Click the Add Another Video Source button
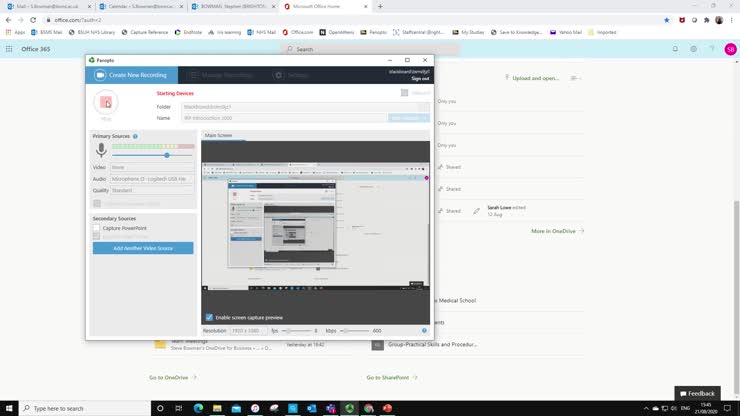The width and height of the screenshot is (740, 416). click(143, 248)
